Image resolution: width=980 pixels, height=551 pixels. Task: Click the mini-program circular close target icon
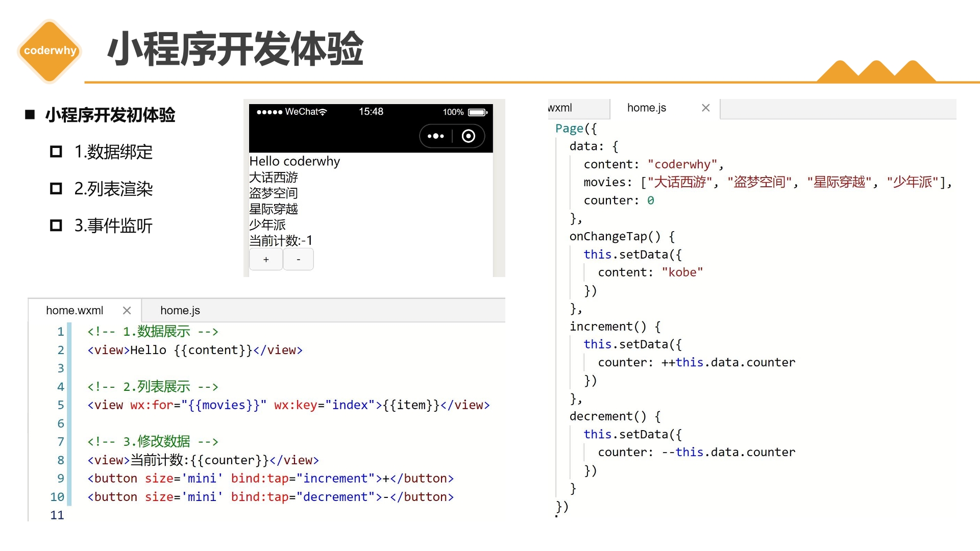(468, 136)
